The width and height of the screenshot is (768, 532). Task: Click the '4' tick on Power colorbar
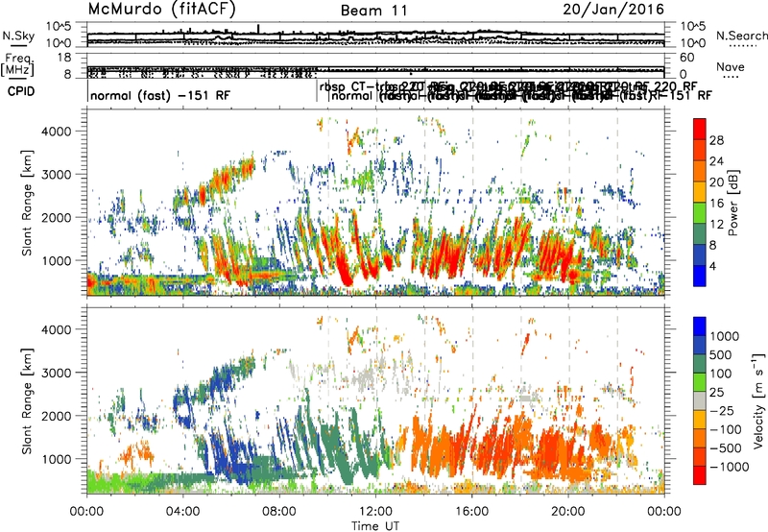713,266
